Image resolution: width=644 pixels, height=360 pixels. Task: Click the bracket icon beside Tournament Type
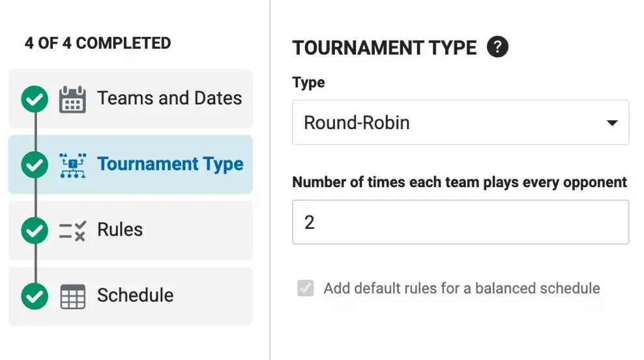click(x=73, y=165)
